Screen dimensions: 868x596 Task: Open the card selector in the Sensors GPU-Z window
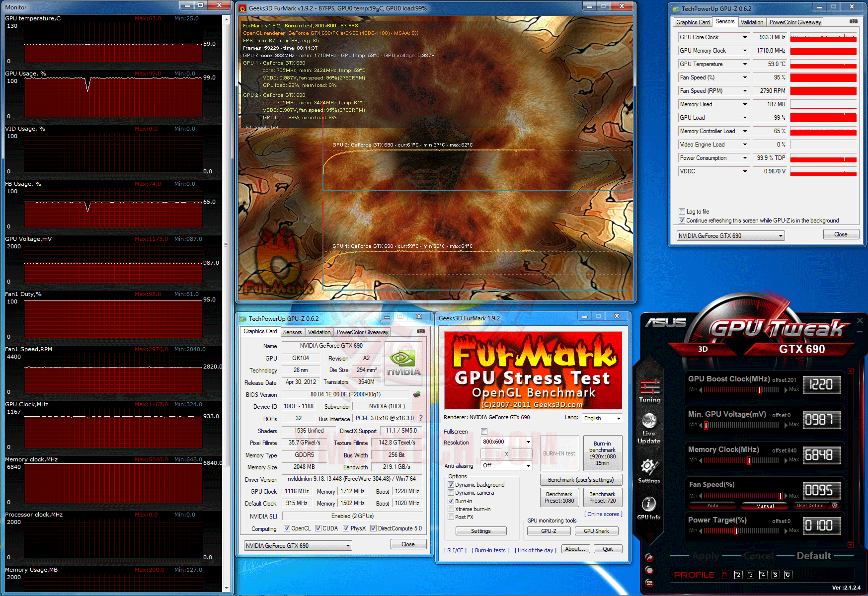[730, 235]
